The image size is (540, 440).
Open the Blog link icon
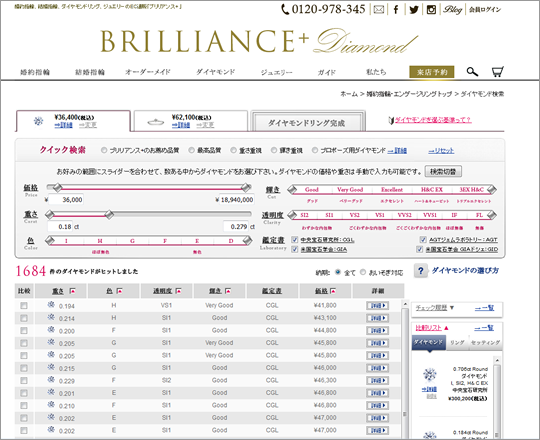(452, 9)
